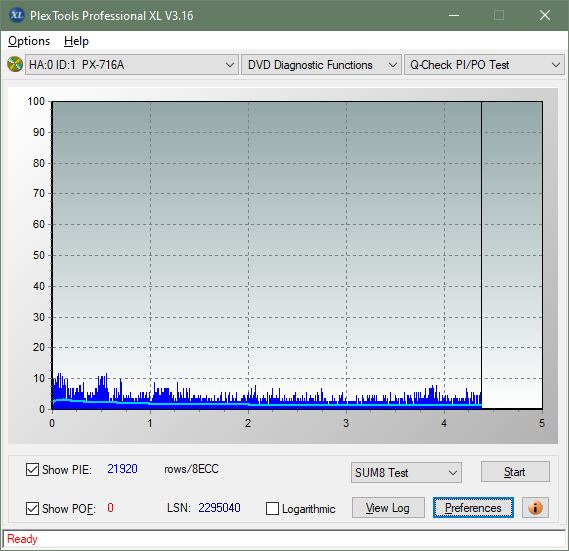Expand the Q-Check PI/PO Test dropdown
Image resolution: width=569 pixels, height=551 pixels.
click(x=484, y=65)
